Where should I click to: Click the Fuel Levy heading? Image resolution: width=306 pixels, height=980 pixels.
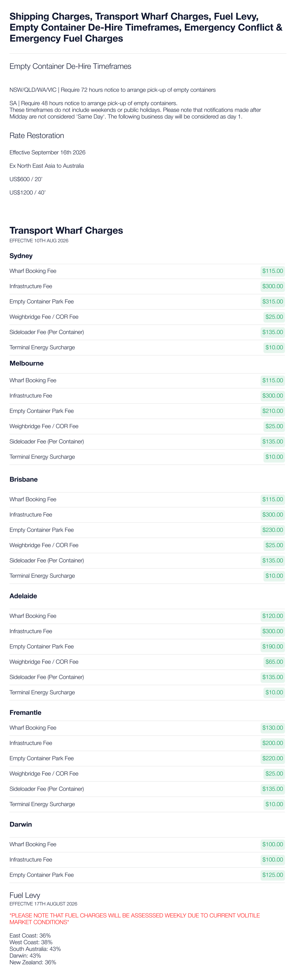[25, 896]
